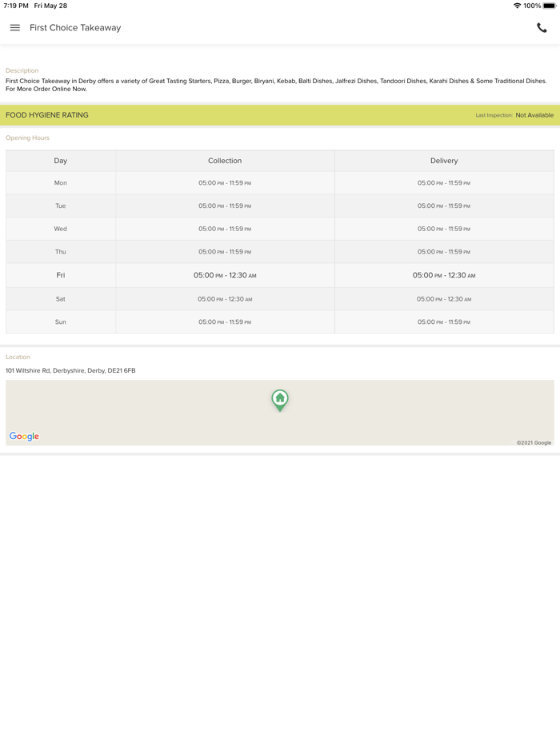Select the Mon row label
This screenshot has height=747, width=560.
pos(61,183)
